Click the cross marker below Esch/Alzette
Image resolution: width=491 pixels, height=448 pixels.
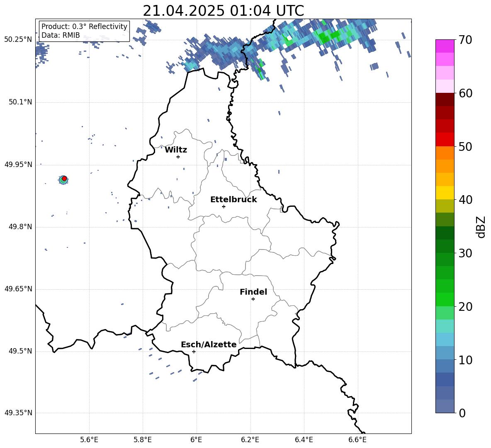click(194, 351)
